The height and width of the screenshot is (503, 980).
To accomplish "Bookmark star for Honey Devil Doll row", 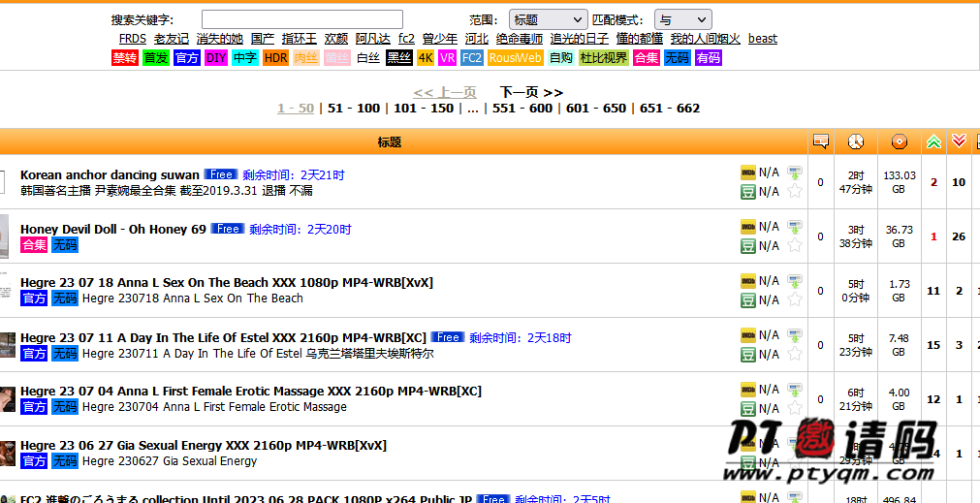I will (x=795, y=245).
